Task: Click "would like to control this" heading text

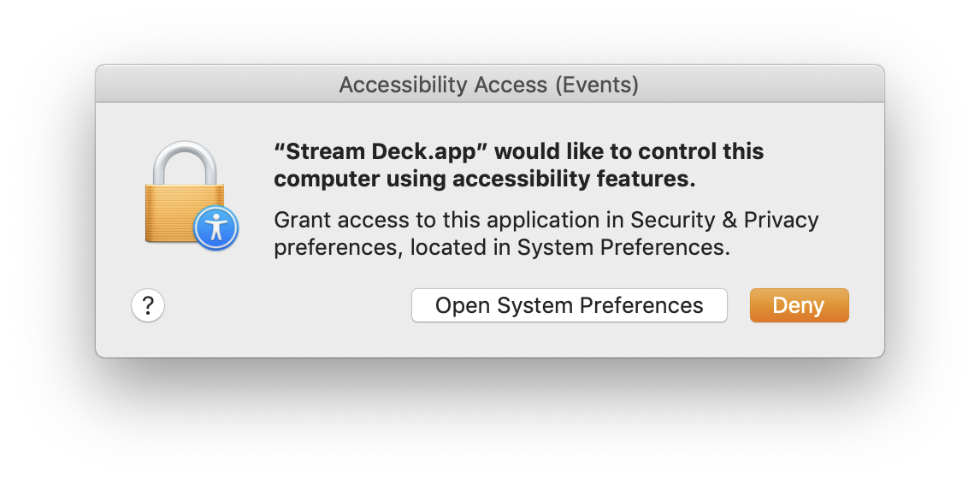Action: (x=629, y=151)
